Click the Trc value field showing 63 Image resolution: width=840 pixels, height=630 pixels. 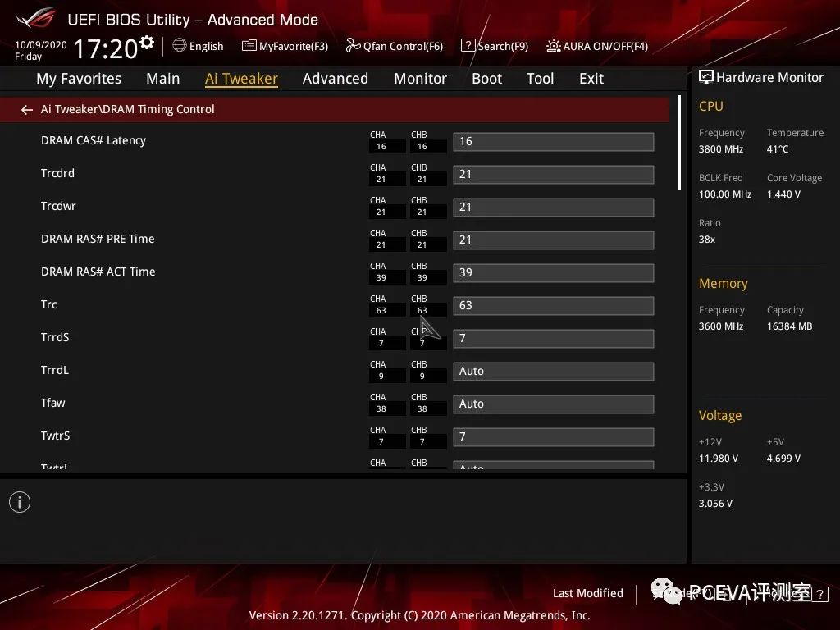(553, 305)
